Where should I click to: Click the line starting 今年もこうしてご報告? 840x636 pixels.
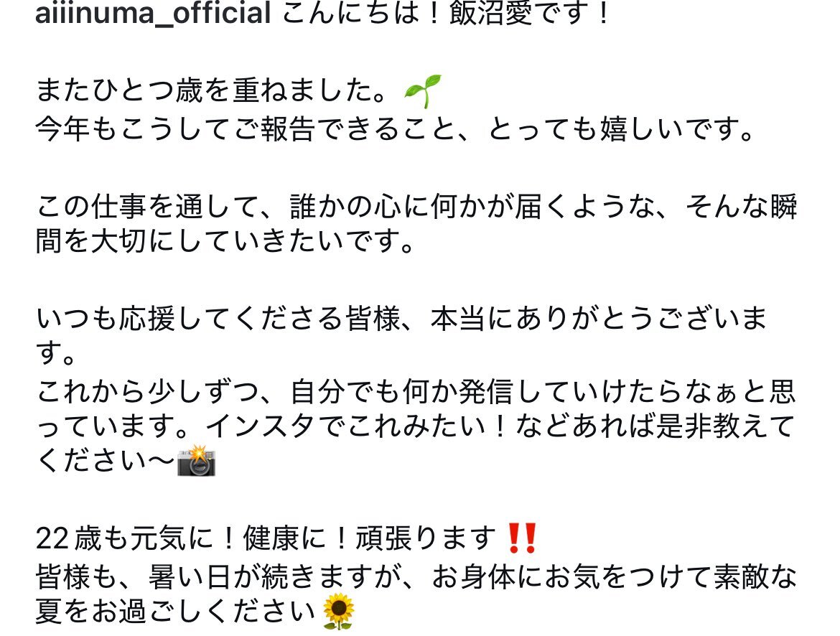(x=396, y=129)
